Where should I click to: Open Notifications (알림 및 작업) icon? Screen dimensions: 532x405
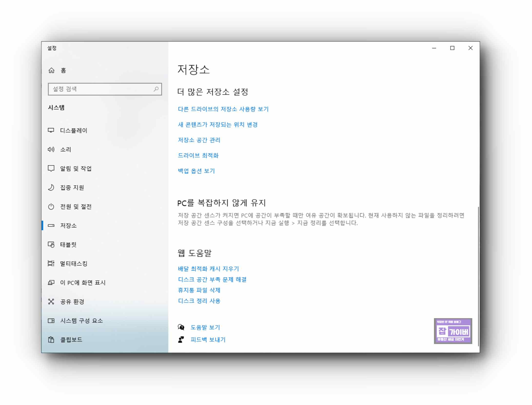tap(51, 168)
